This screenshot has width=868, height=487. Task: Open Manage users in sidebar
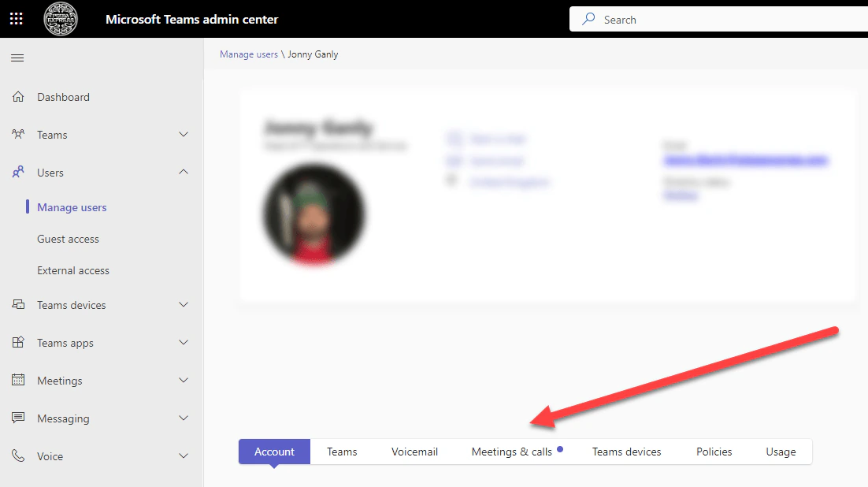72,207
